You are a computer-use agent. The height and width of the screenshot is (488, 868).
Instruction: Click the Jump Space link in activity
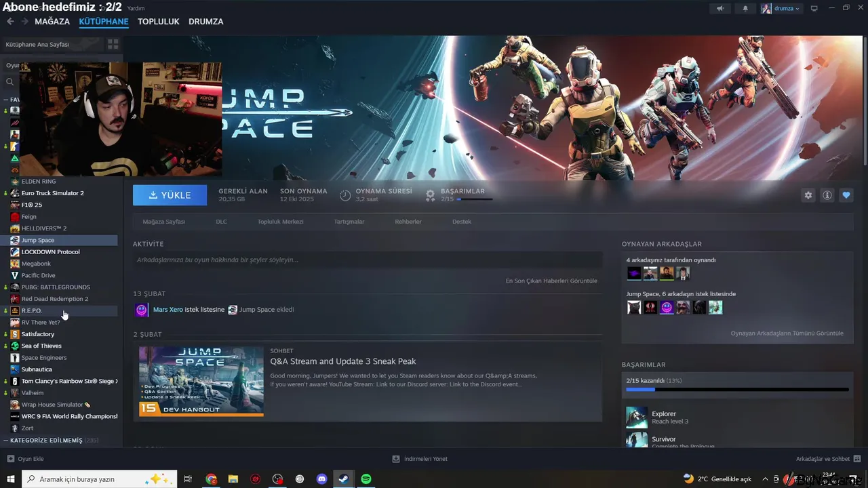coord(257,310)
